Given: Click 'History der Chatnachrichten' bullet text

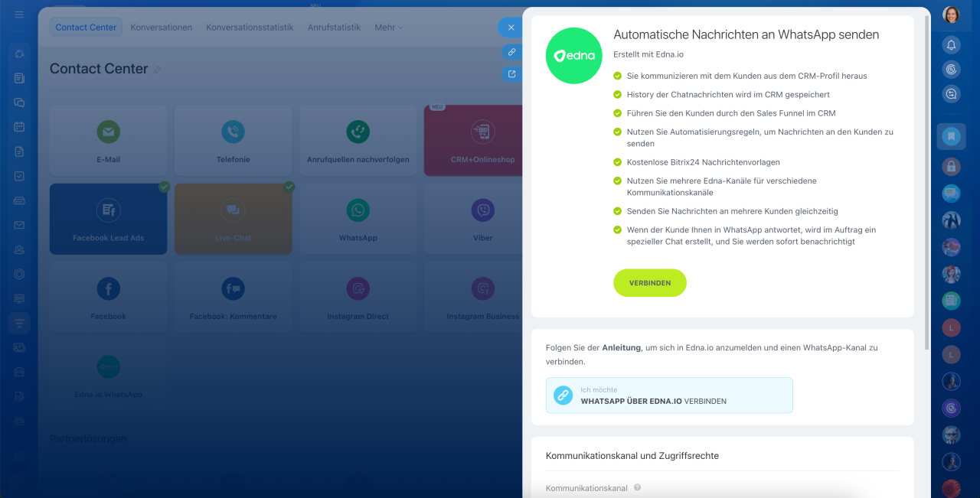Looking at the screenshot, I should 728,95.
